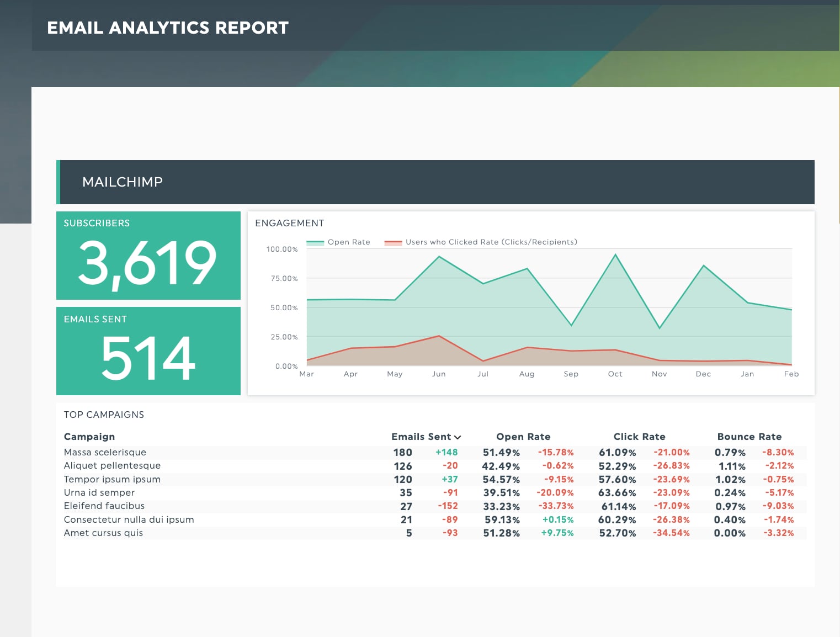Click the Jun peak on Open Rate line

[x=439, y=257]
